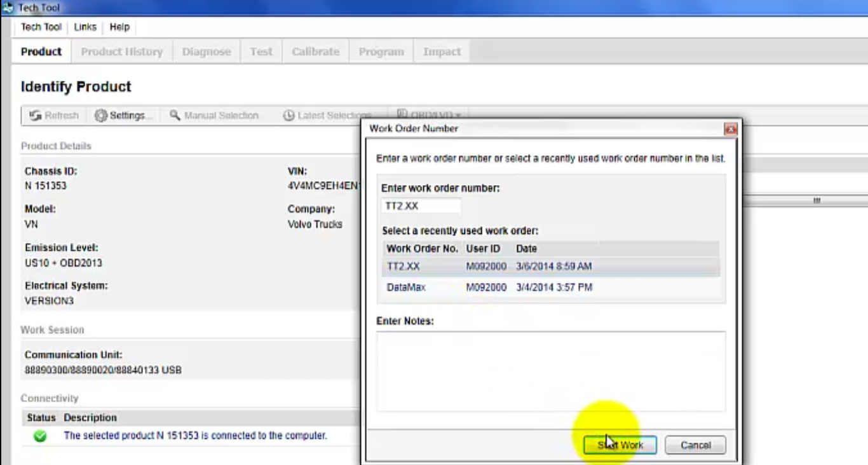Select the Manual Selection magnifier icon
Screen dimensions: 868x465
(174, 115)
